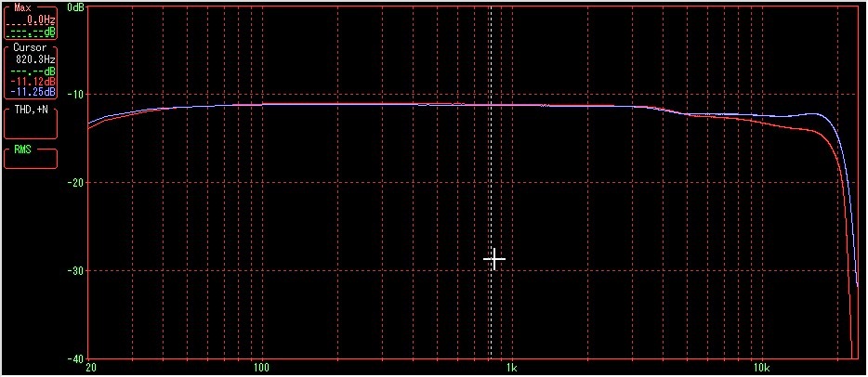Click the white crosshair cursor on the graph
The height and width of the screenshot is (377, 868).
494,259
